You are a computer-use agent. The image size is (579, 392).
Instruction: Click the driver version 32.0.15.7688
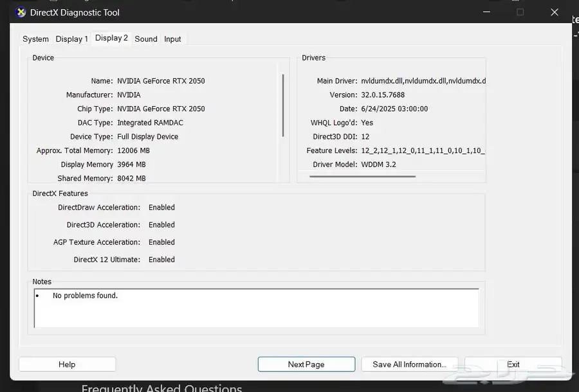[x=383, y=94]
